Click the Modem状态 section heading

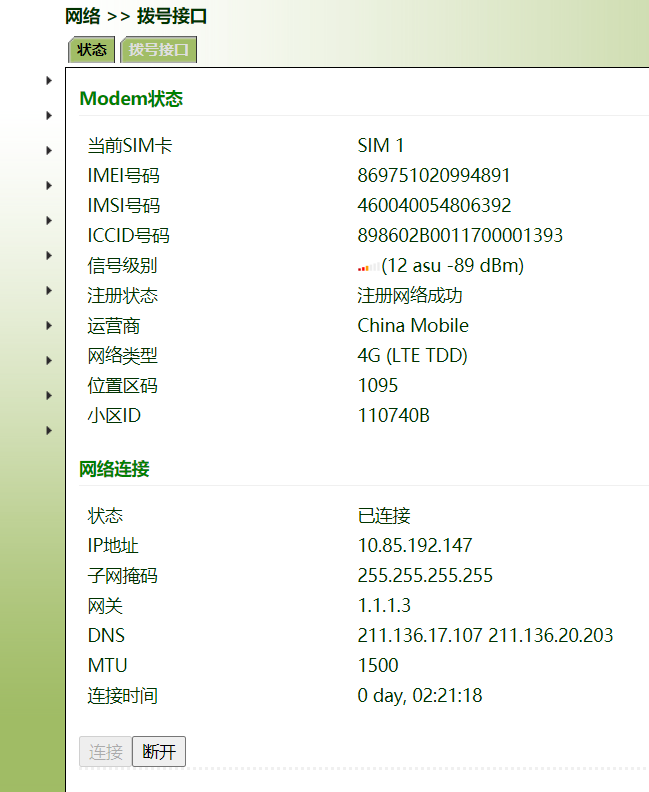pos(131,99)
